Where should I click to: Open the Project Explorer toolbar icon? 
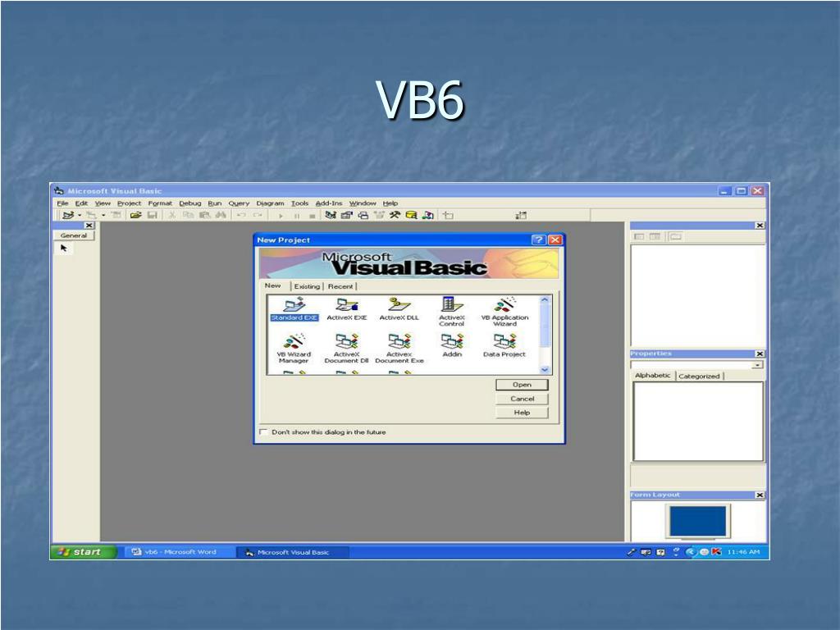click(331, 216)
